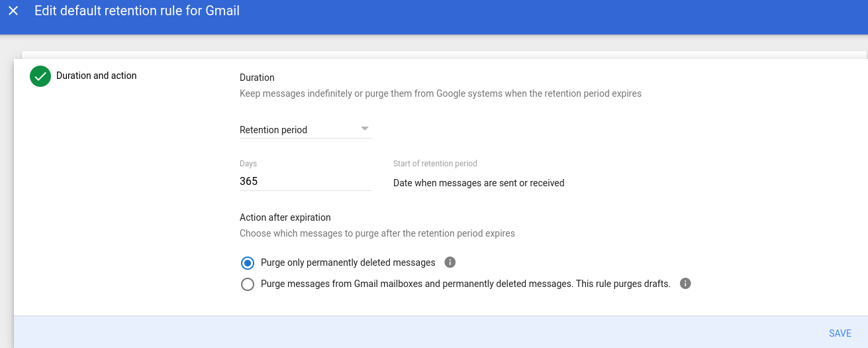Click the Start of retention period label
The height and width of the screenshot is (348, 868).
[435, 163]
